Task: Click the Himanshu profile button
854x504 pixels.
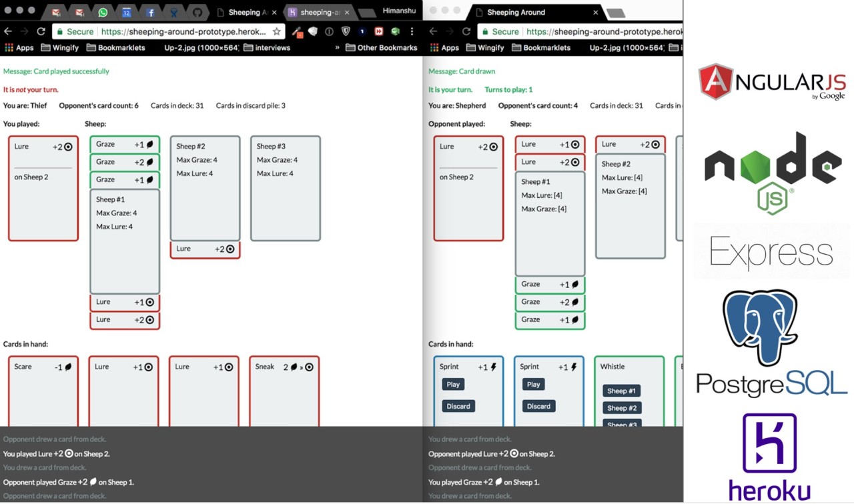Action: [399, 11]
